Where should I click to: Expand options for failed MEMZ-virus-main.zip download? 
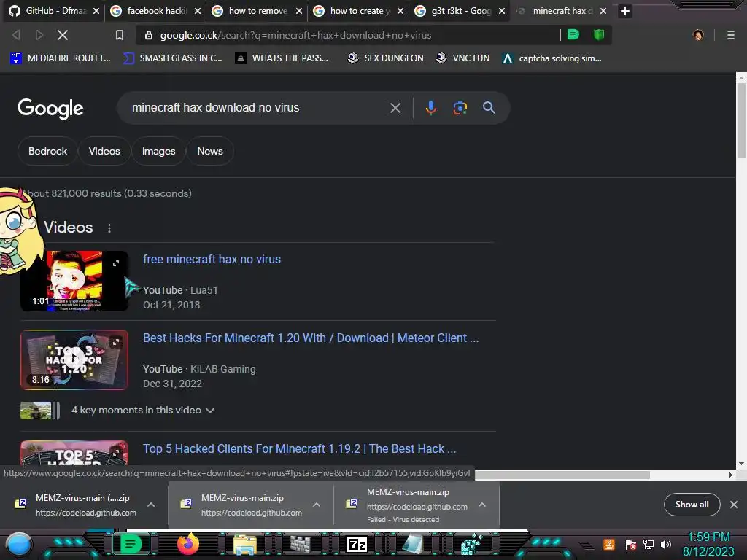point(482,505)
